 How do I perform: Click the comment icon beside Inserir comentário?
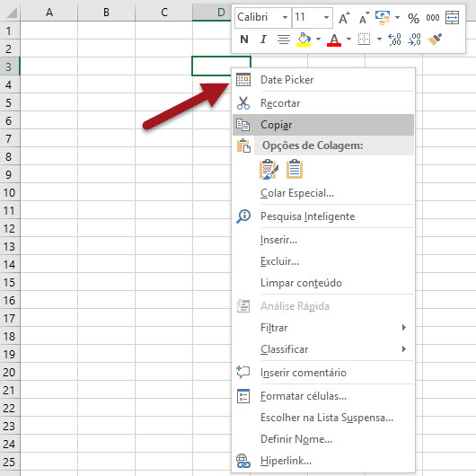[x=242, y=372]
